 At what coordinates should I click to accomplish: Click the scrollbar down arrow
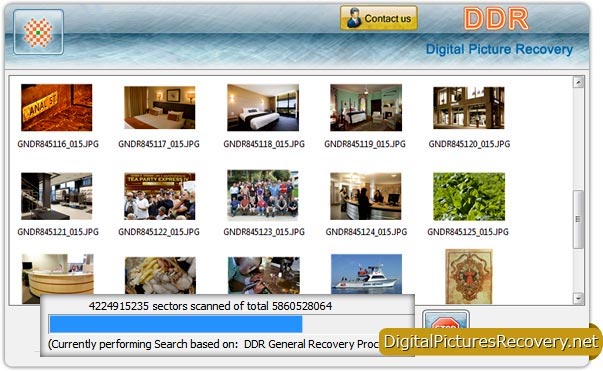[x=578, y=298]
